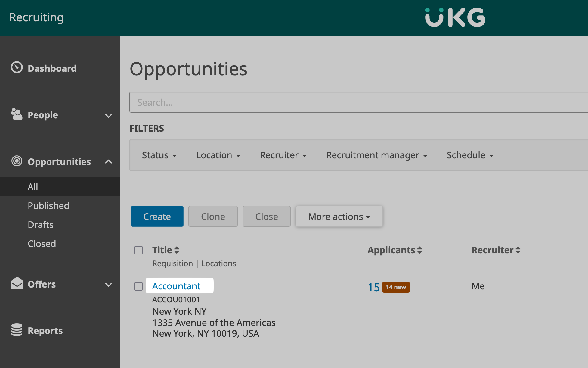Click the Reports database icon

click(x=17, y=330)
